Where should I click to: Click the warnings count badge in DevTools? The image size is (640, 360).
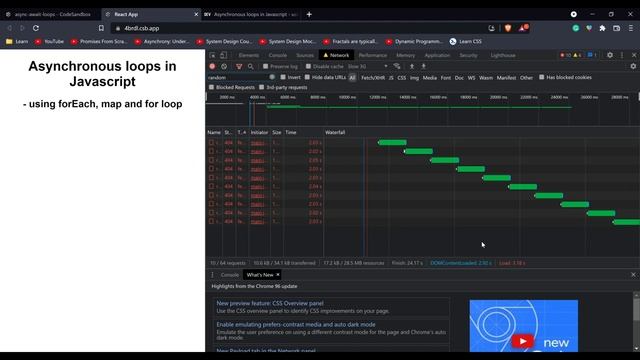point(577,55)
